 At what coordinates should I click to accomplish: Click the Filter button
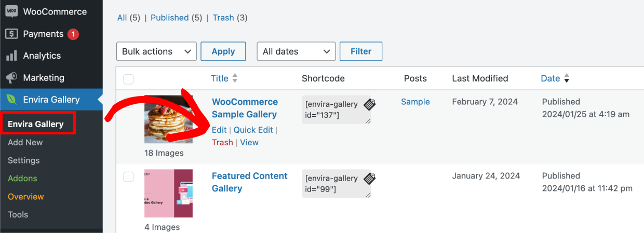(361, 51)
